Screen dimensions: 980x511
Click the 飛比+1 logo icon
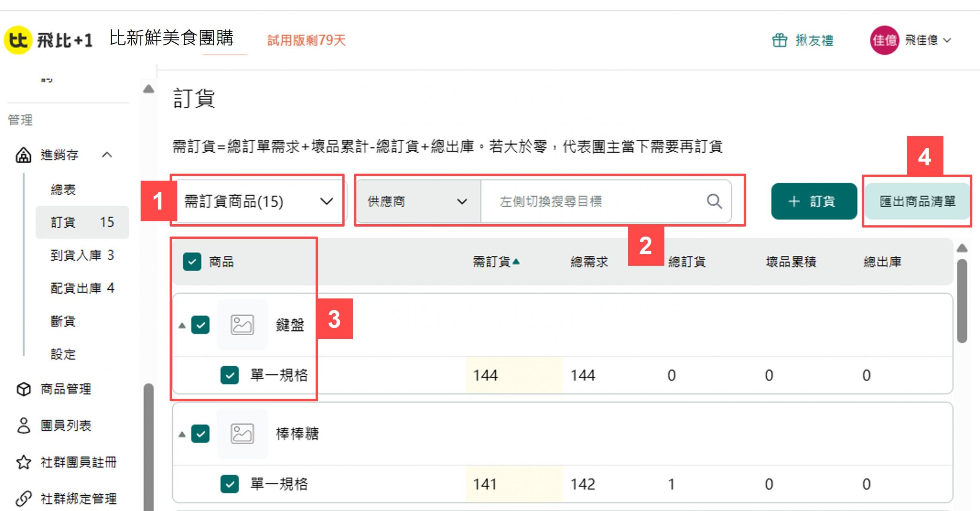17,40
